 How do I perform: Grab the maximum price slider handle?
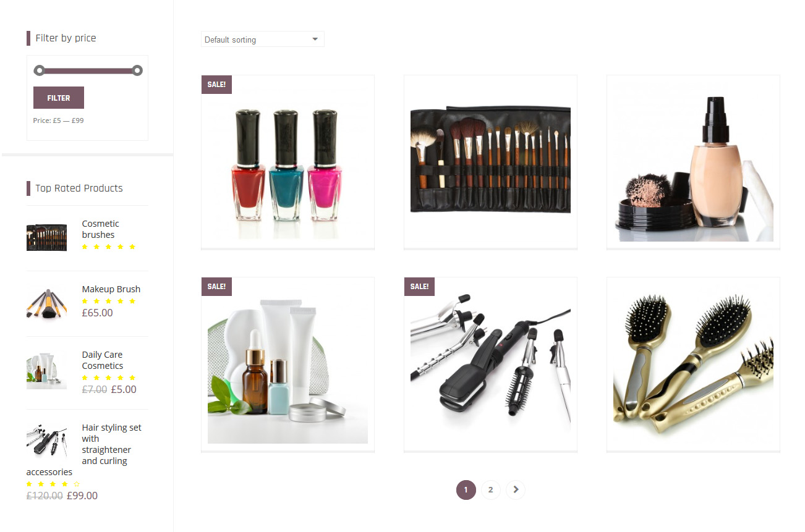tap(137, 70)
